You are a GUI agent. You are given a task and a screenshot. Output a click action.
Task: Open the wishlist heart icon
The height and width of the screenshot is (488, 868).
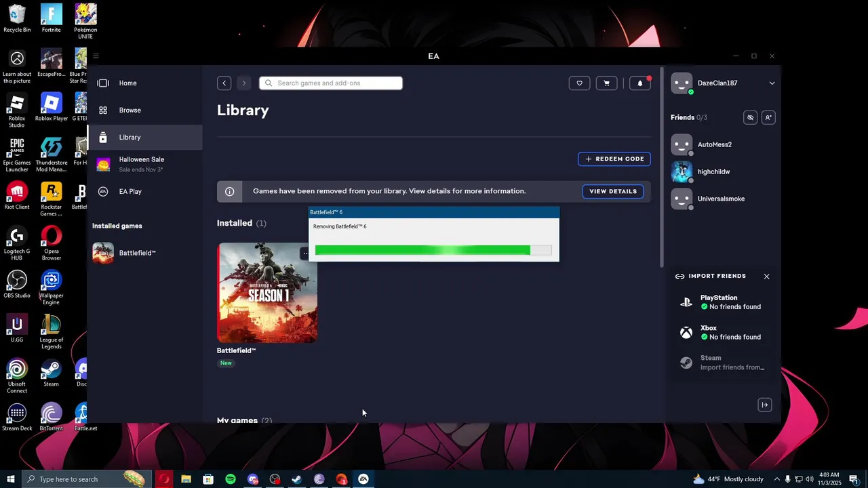coord(579,83)
